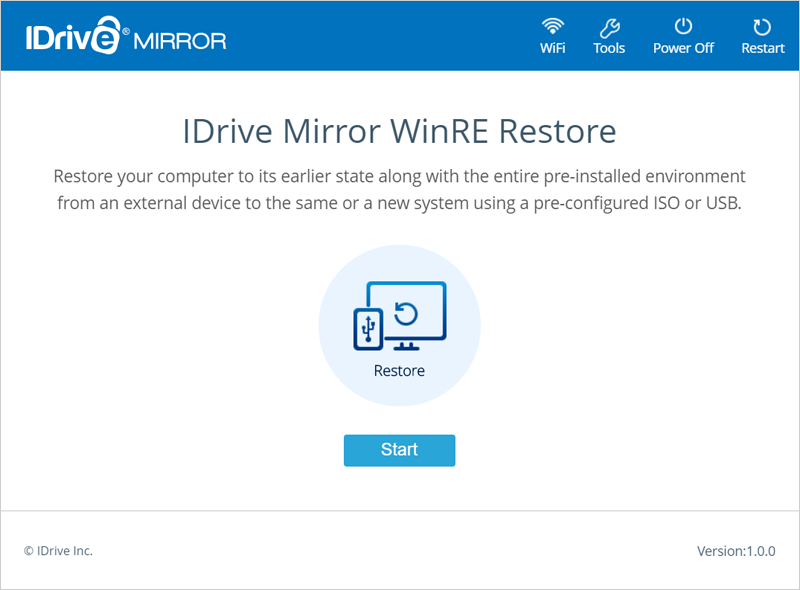
Task: Click the Restore caption under the icon
Action: pos(399,371)
